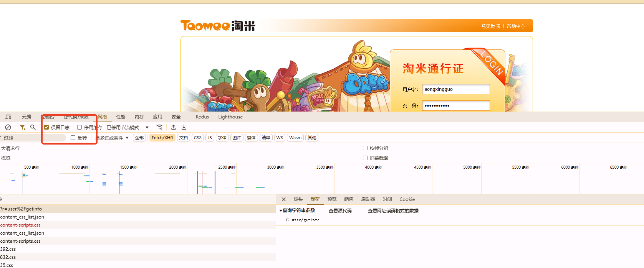
Task: Open the 已停用节流模式 throttling dropdown
Action: (127, 127)
